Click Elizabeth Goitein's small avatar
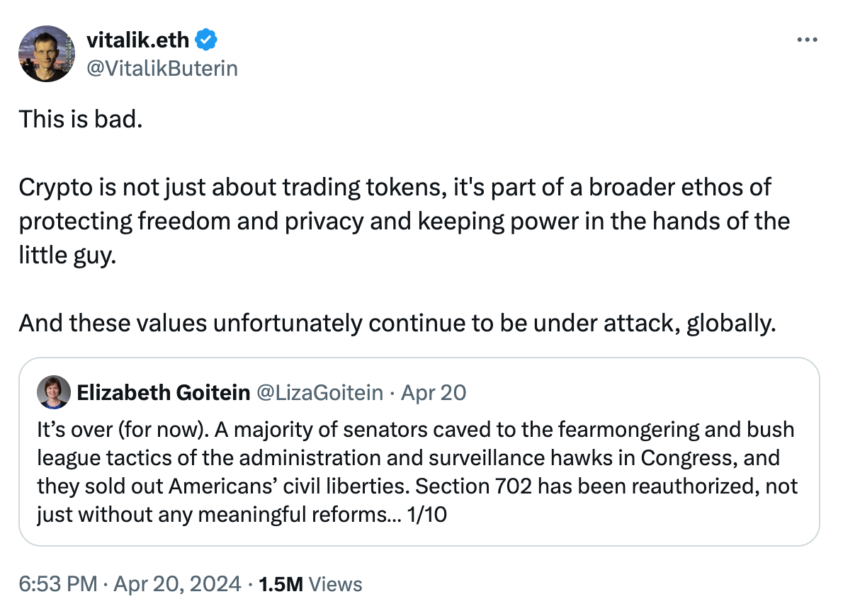The image size is (843, 616). (53, 392)
